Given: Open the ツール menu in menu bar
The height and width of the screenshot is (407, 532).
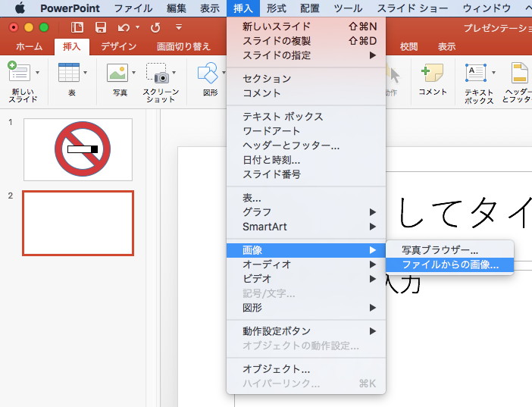Looking at the screenshot, I should [x=348, y=8].
